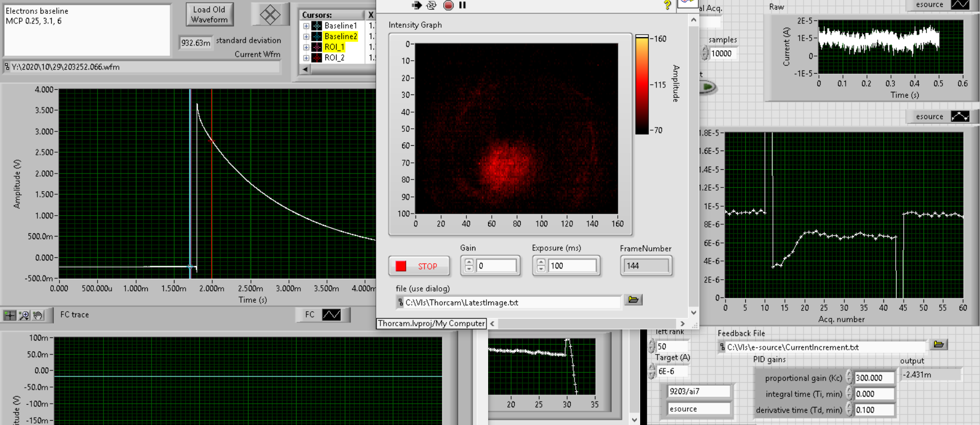980x425 pixels.
Task: Select the zoom magnifier tool on graph palette
Action: 24,316
